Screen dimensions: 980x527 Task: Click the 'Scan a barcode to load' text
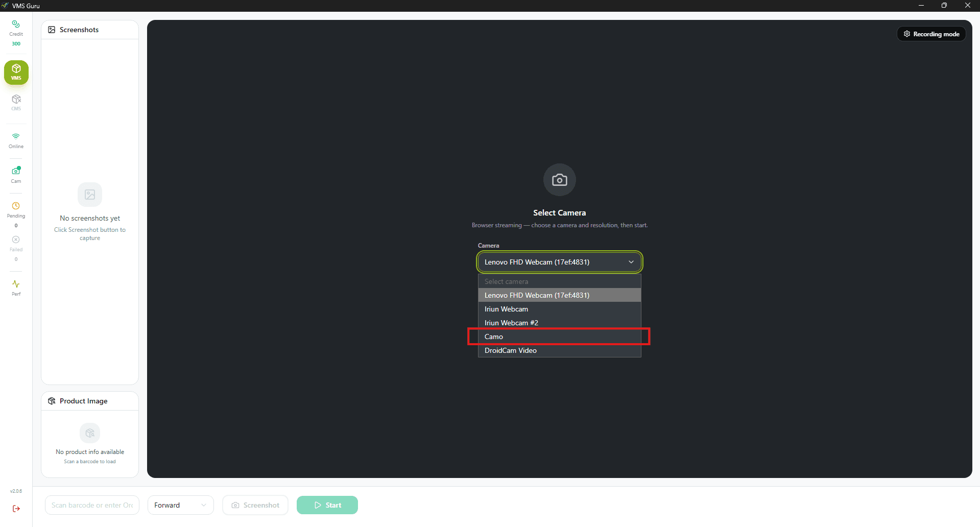[90, 462]
